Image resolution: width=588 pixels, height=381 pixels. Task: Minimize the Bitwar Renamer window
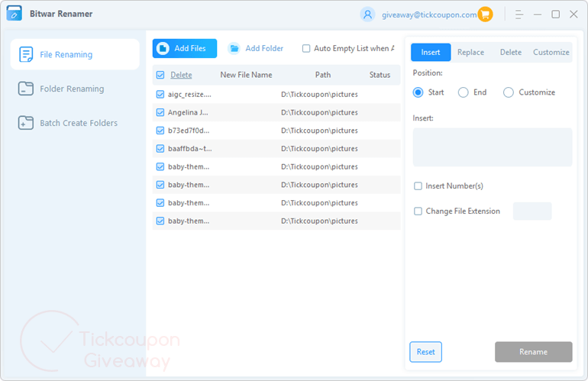(538, 15)
